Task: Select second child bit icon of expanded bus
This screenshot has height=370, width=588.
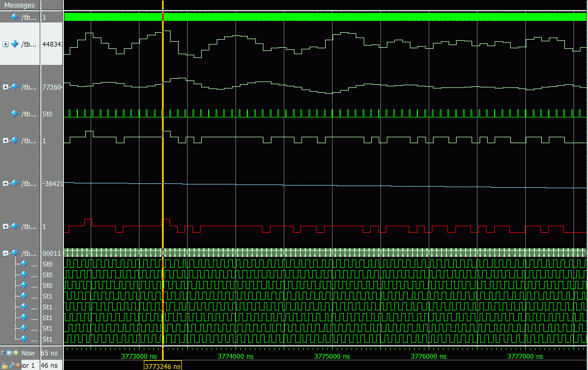Action: pos(24,275)
